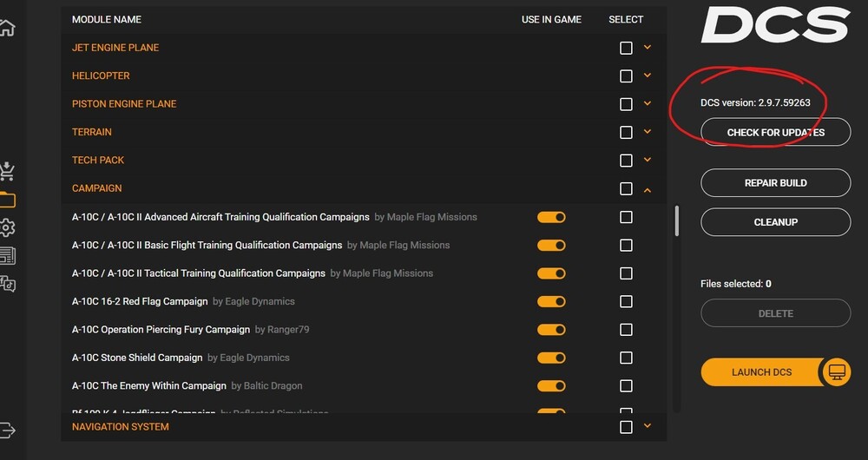The image size is (868, 460).
Task: Expand Terrain category chevron
Action: pyautogui.click(x=648, y=132)
